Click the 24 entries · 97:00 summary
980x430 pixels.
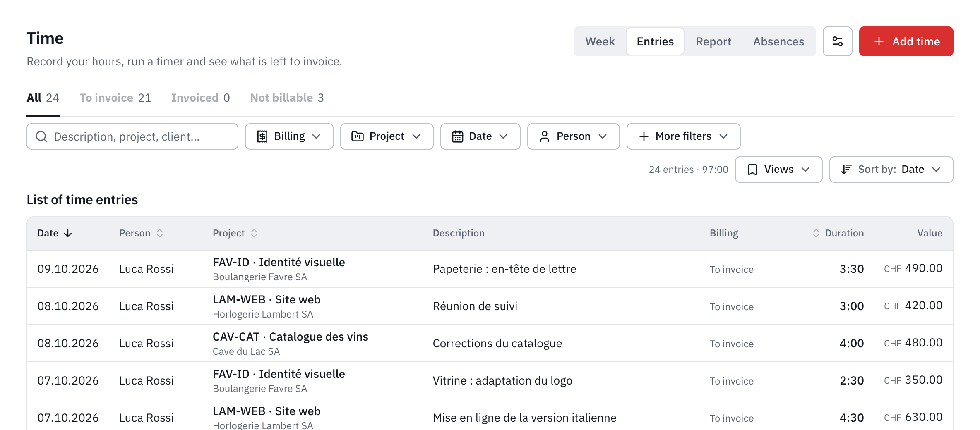coord(688,170)
